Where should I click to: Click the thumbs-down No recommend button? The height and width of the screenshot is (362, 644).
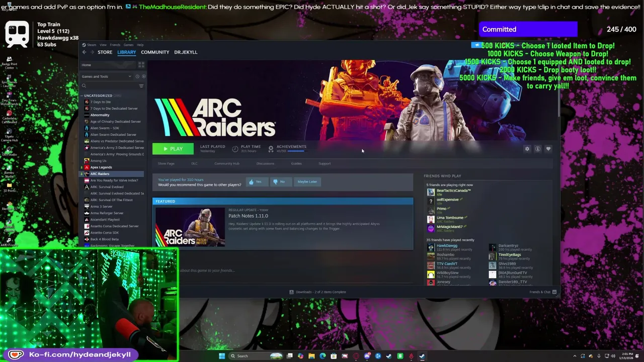click(x=281, y=182)
